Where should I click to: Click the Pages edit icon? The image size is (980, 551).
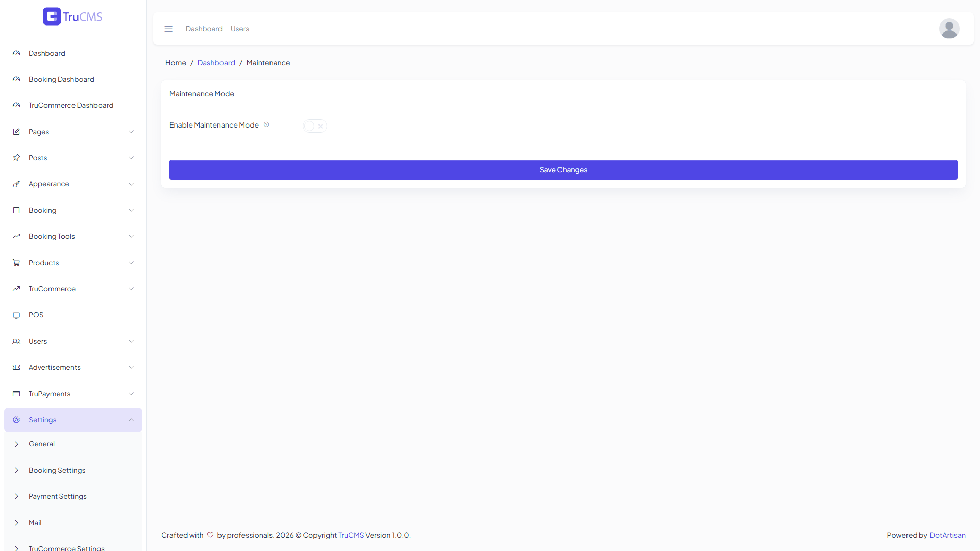tap(16, 132)
